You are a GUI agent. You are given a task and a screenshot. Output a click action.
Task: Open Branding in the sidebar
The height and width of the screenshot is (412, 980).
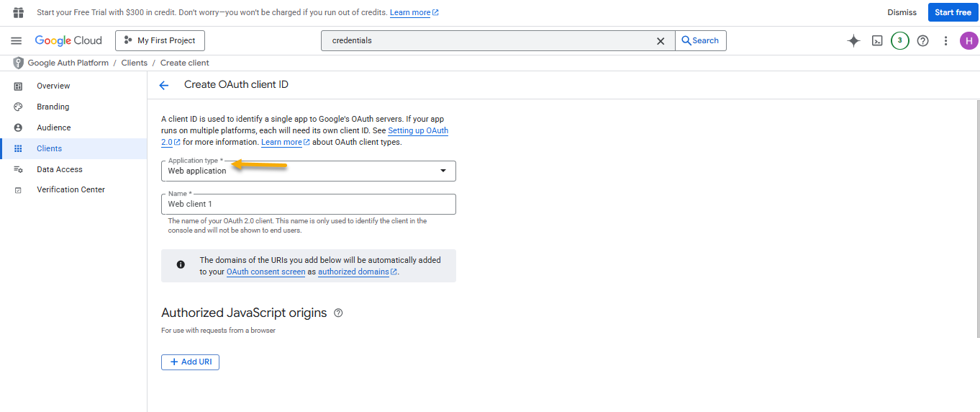click(x=53, y=107)
